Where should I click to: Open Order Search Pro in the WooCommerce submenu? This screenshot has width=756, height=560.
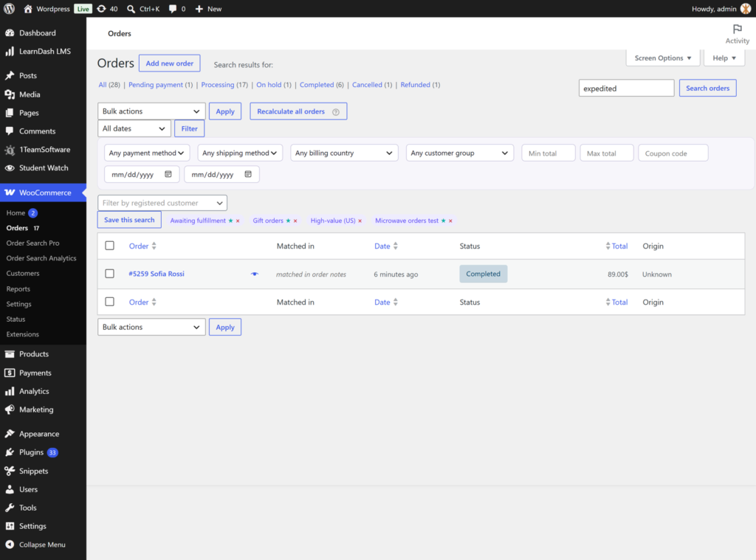tap(32, 243)
